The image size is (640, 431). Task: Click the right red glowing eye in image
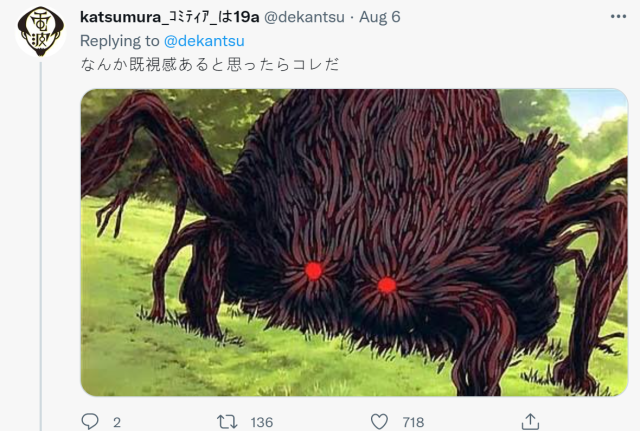pyautogui.click(x=387, y=285)
